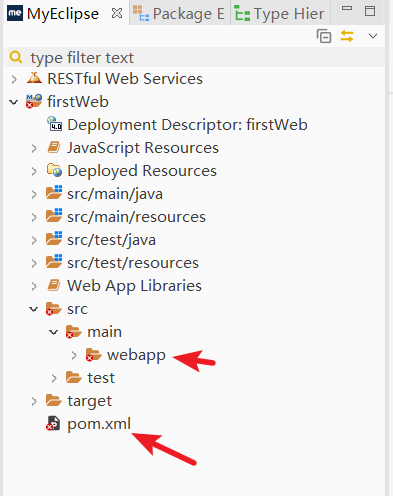393x496 pixels.
Task: Select the webapp folder label
Action: [x=136, y=356]
